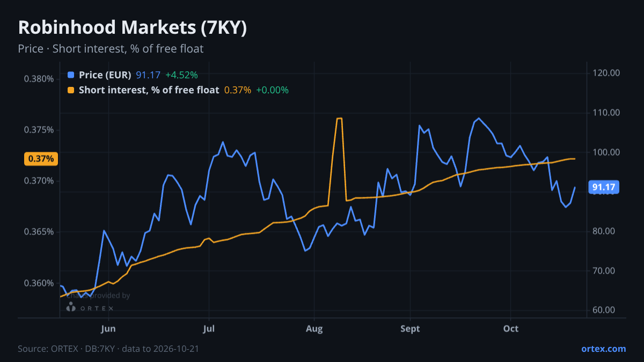This screenshot has width=644, height=362.
Task: Click the blue Price legend swatch
Action: 71,75
